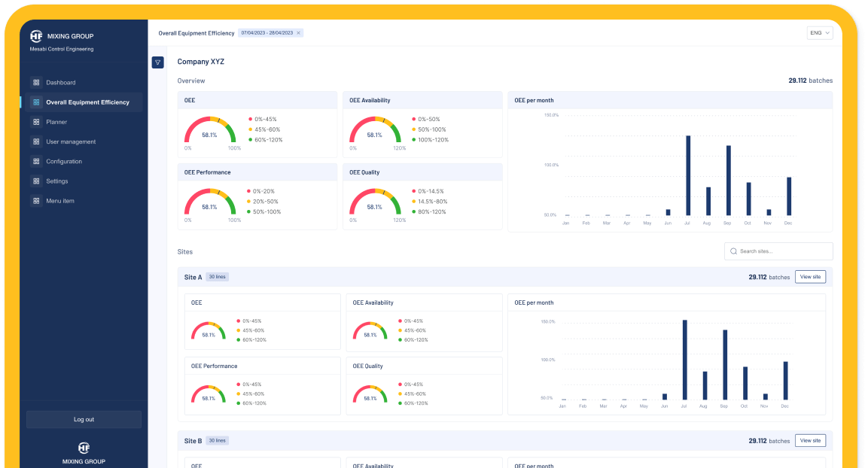Click the Site A OEE gauge
The height and width of the screenshot is (468, 868).
209,331
